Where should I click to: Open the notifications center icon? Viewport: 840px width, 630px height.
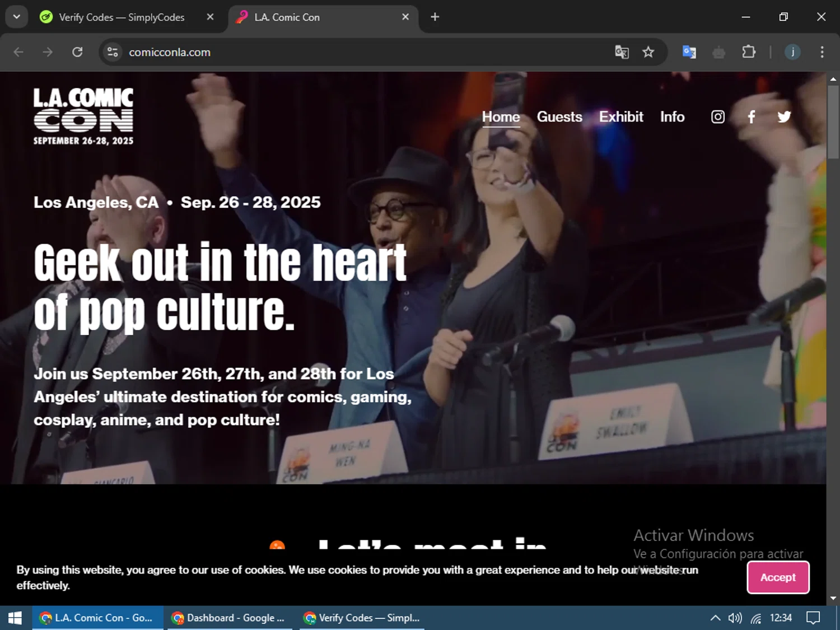[x=813, y=618]
